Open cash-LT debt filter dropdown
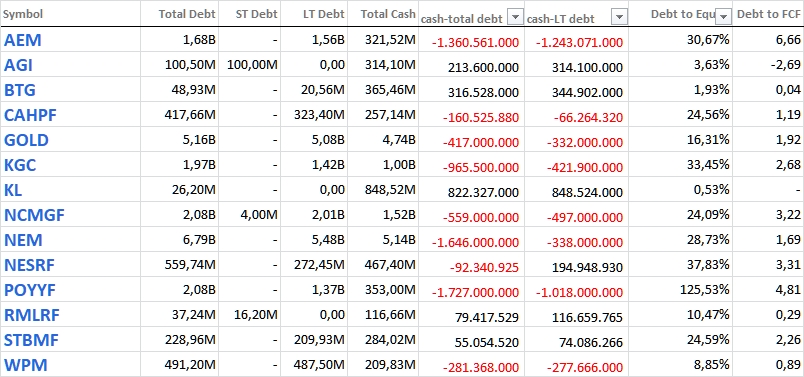The width and height of the screenshot is (804, 377). (x=620, y=17)
